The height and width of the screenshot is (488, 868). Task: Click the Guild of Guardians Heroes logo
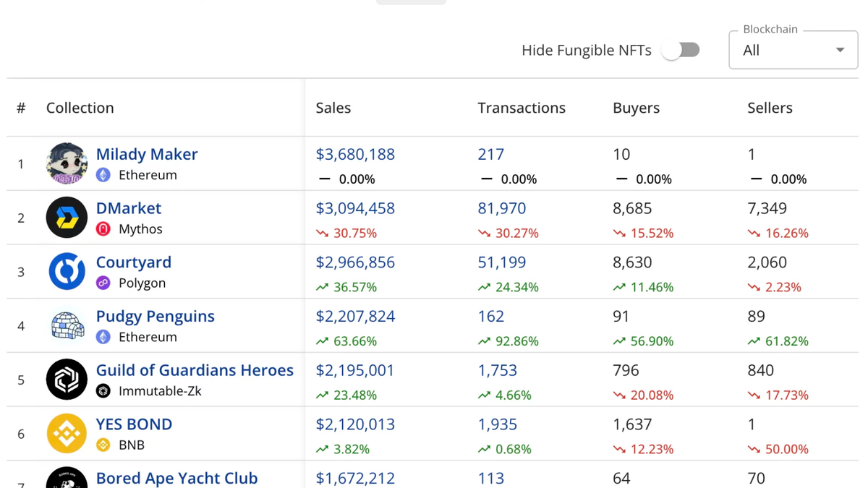point(67,380)
